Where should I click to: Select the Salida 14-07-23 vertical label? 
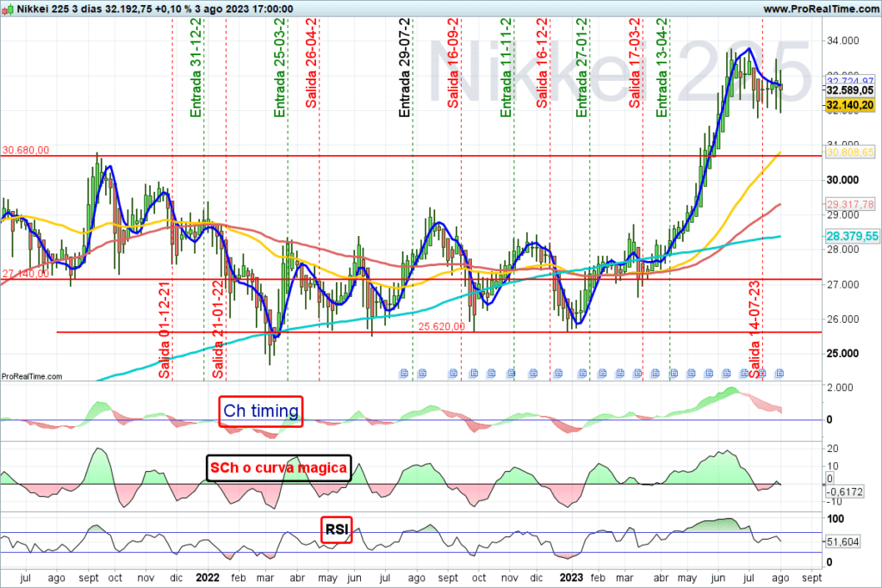click(755, 330)
